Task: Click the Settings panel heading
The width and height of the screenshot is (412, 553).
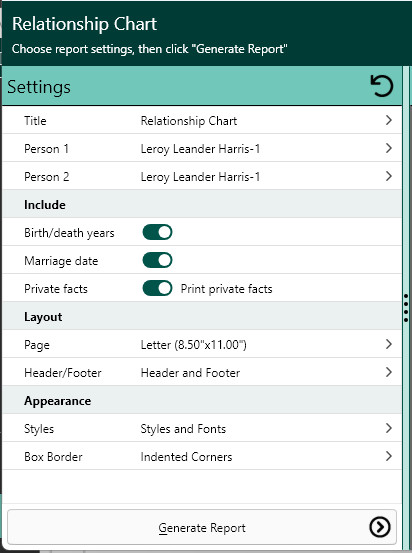Action: point(39,87)
